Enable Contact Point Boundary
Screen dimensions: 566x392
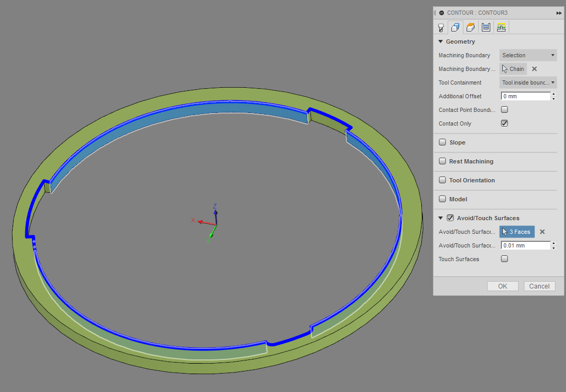coord(504,109)
